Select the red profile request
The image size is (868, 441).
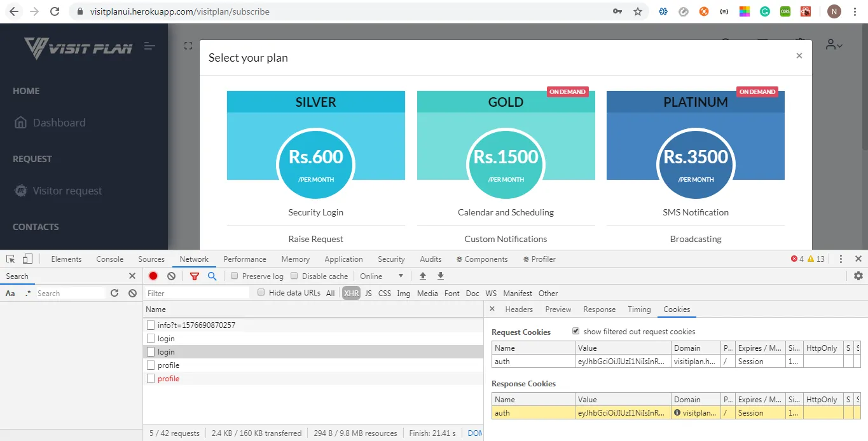[x=169, y=379]
